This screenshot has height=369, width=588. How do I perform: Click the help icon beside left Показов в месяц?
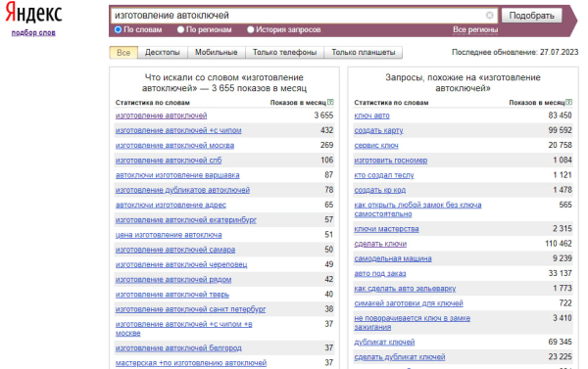point(330,102)
